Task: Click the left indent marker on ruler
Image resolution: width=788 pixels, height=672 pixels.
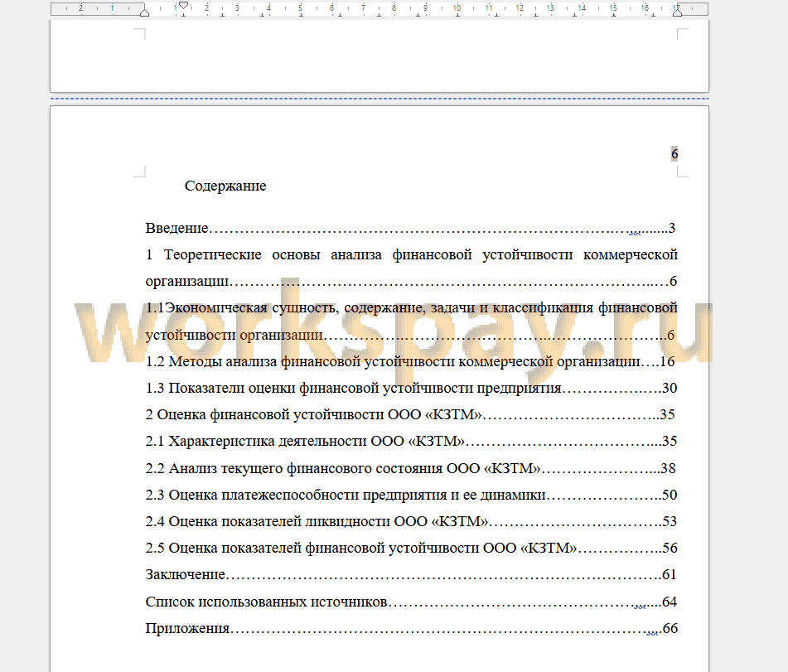Action: click(145, 12)
